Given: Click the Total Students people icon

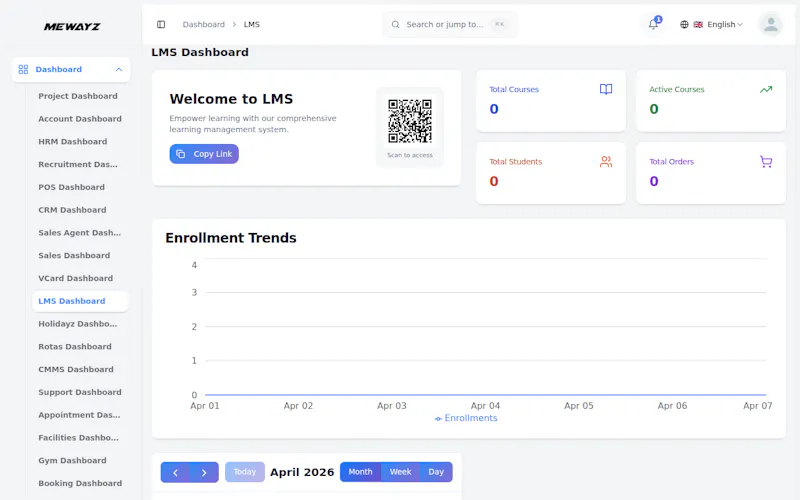Looking at the screenshot, I should 606,162.
